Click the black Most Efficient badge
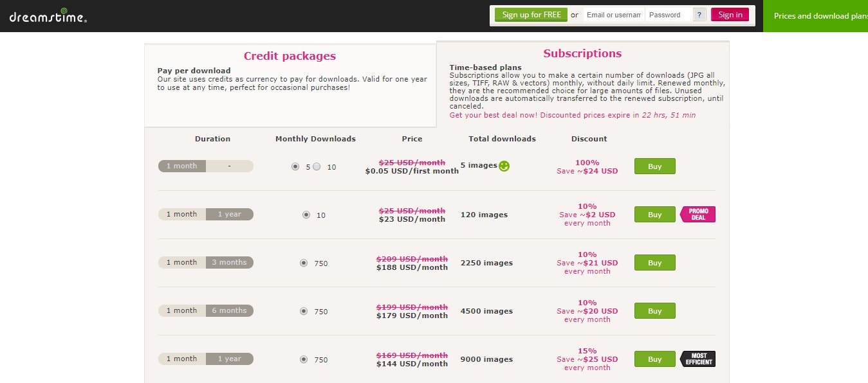 coord(697,359)
